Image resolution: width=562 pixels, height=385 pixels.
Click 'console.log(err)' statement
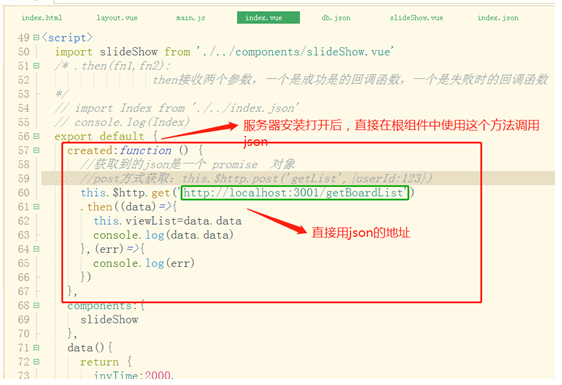(144, 263)
